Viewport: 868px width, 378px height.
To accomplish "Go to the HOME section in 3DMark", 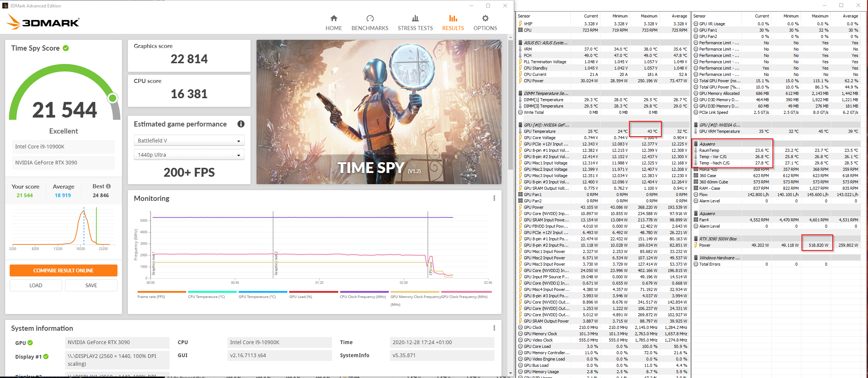I will [x=333, y=23].
